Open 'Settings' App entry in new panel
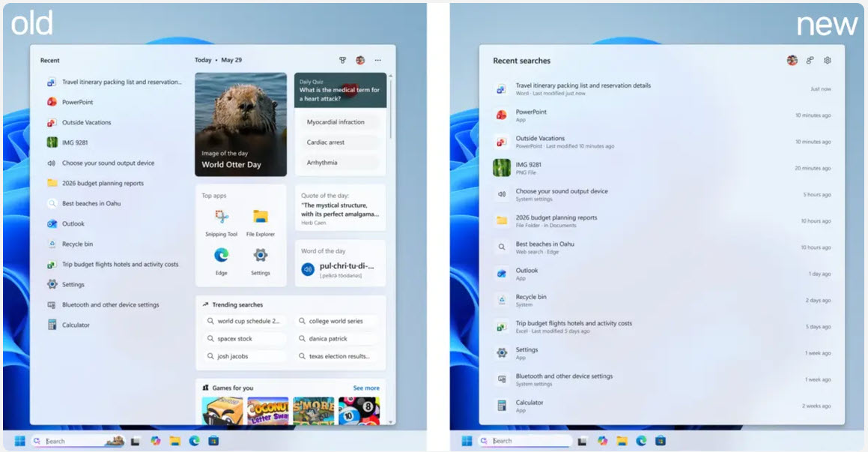 [x=662, y=353]
